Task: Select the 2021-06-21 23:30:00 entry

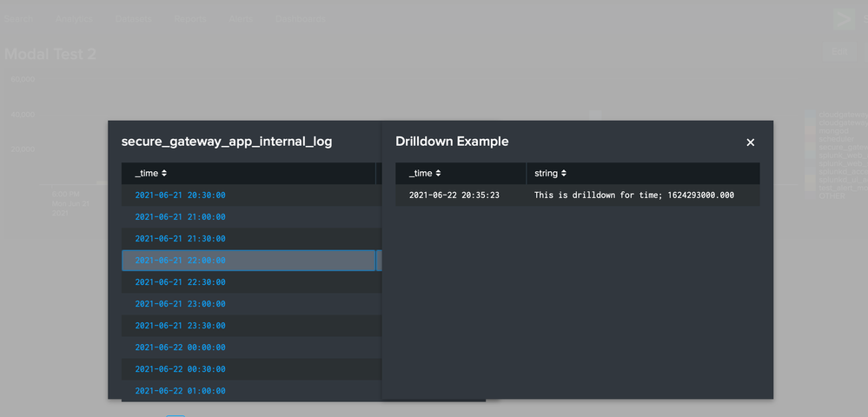Action: (180, 326)
